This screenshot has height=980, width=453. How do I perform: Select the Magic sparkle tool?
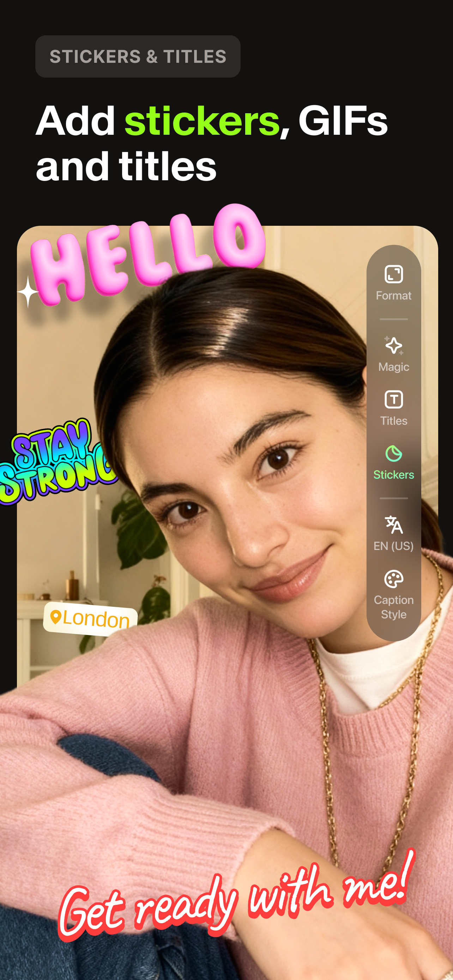coord(393,354)
